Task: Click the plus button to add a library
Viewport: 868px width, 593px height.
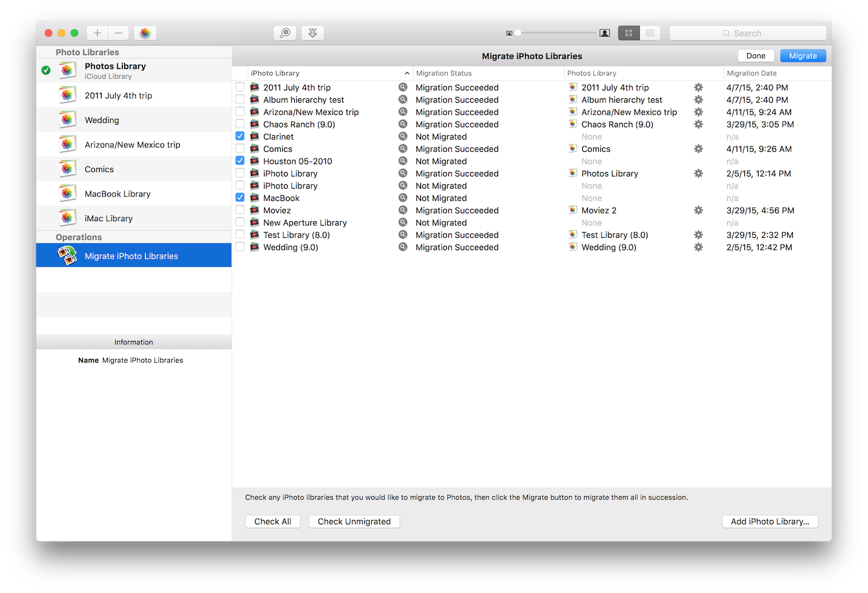Action: pos(97,33)
